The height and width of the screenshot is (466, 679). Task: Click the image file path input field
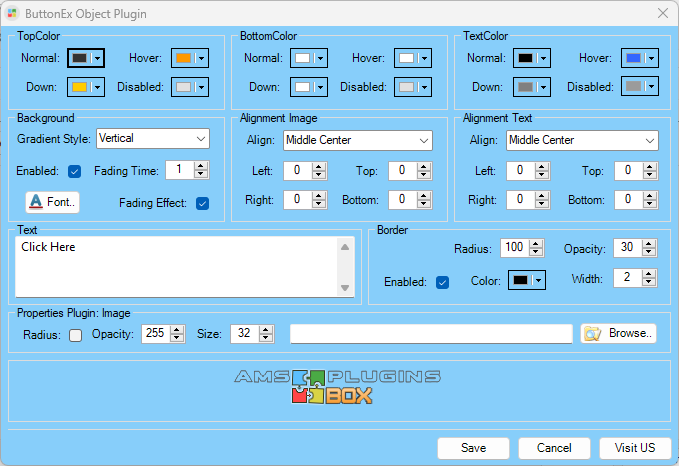pos(431,333)
